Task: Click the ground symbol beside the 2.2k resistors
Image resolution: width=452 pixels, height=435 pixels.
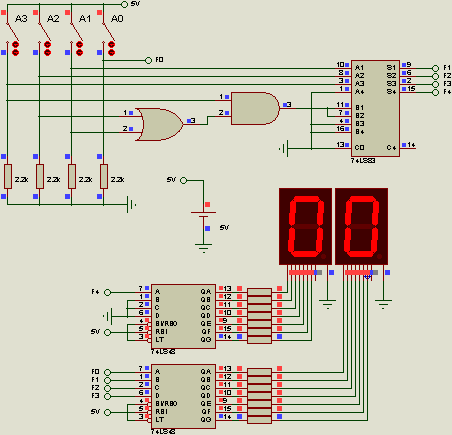Action: click(x=131, y=204)
